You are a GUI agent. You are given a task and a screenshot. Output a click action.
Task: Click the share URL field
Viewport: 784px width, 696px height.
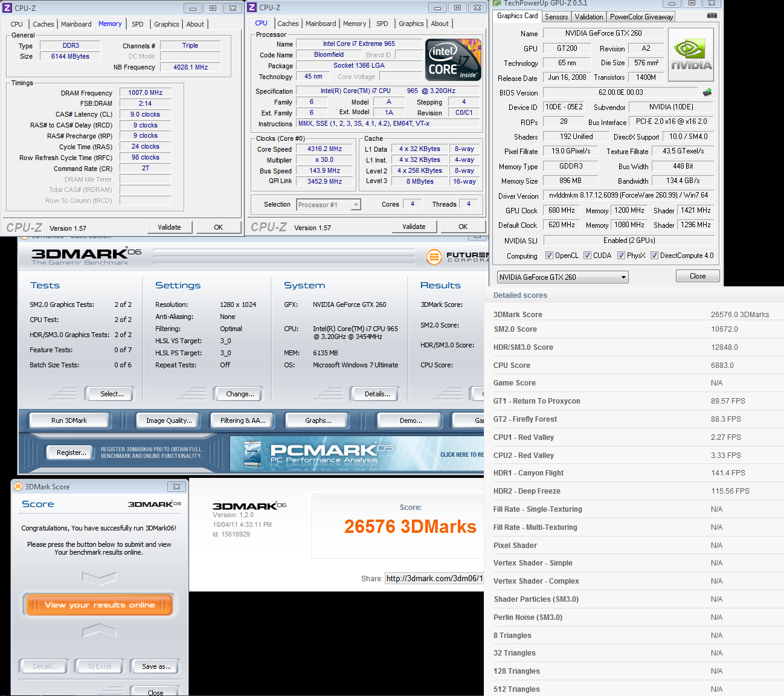[x=434, y=578]
